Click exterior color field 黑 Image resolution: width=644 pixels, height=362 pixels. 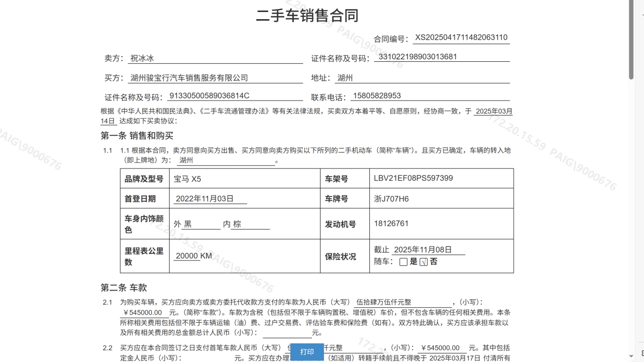[201, 224]
